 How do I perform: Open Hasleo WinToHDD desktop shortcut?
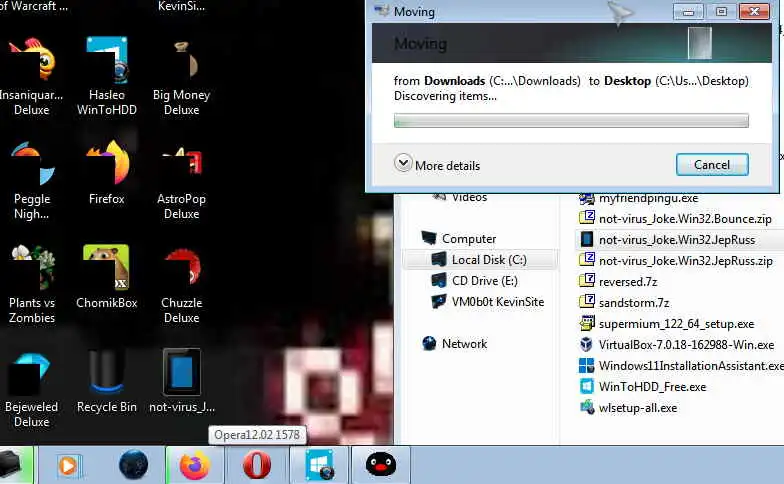[106, 76]
